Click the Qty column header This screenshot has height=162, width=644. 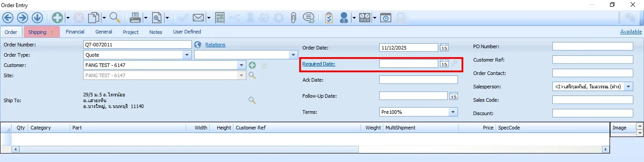tap(21, 128)
